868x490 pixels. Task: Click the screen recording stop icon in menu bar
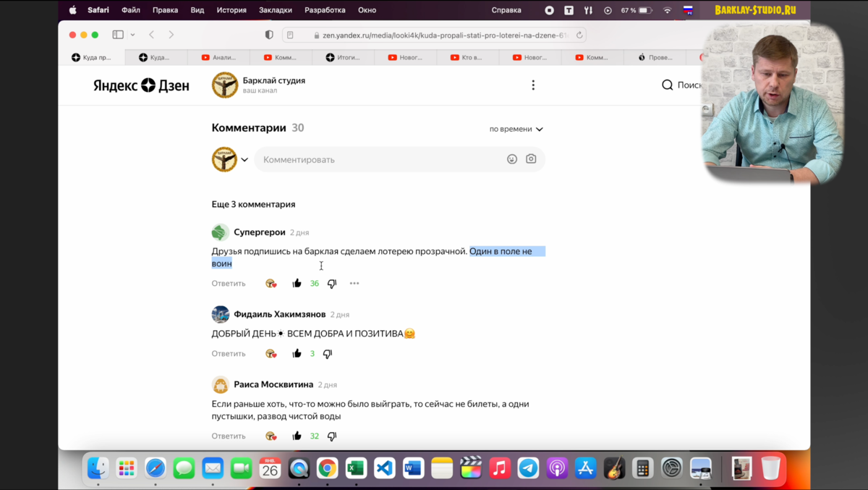pyautogui.click(x=550, y=10)
